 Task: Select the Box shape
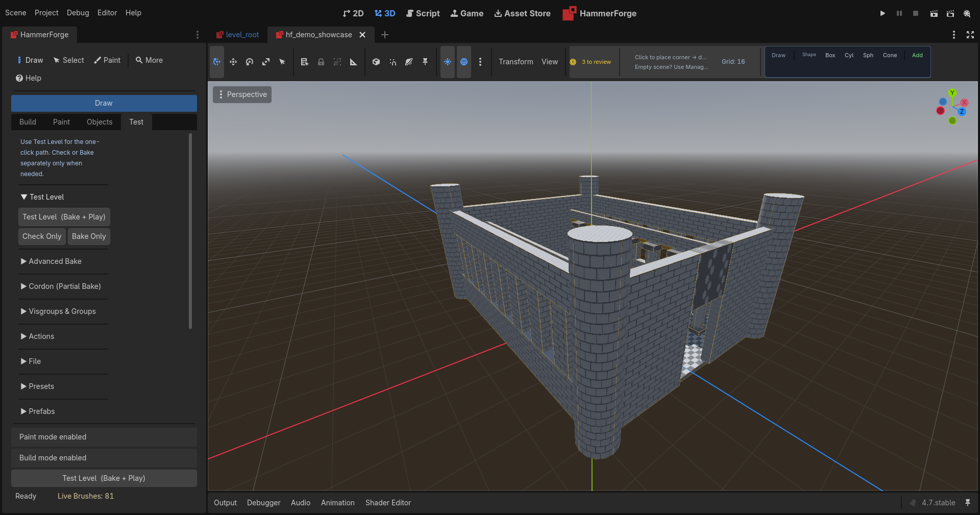click(830, 55)
